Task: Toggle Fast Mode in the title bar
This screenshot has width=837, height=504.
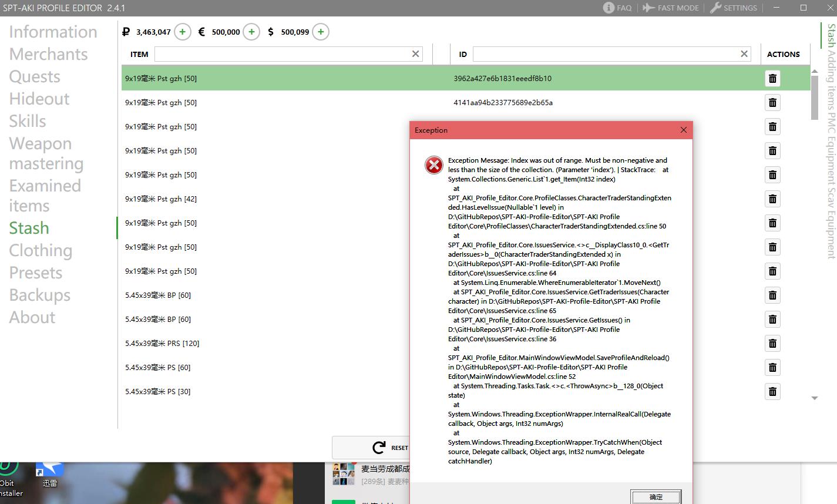Action: click(670, 8)
